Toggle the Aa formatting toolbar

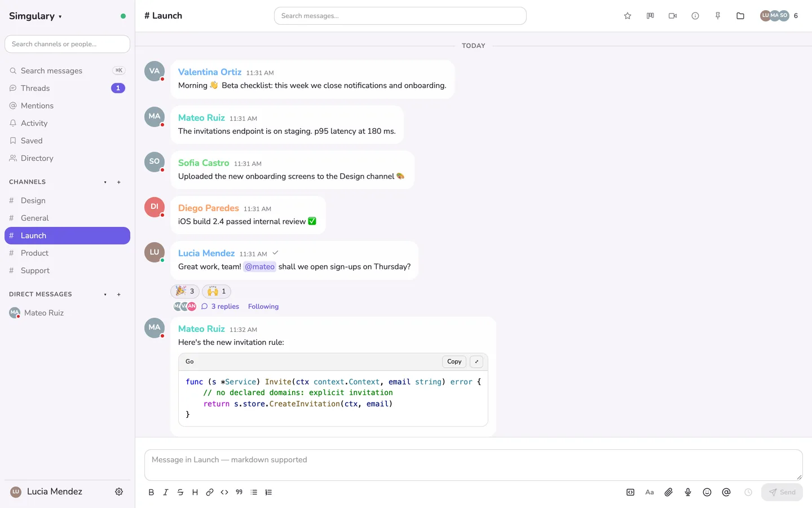650,492
